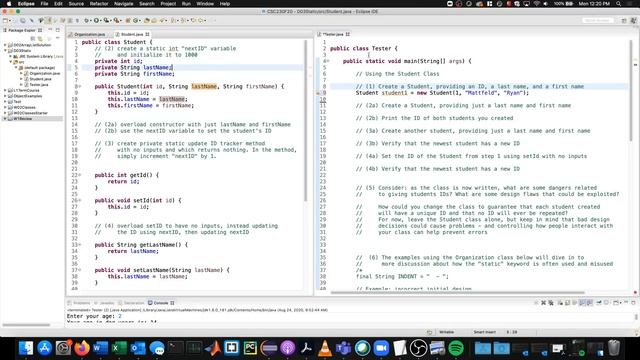The image size is (640, 360).
Task: Open the Java perspective icon at top right
Action: (x=633, y=20)
